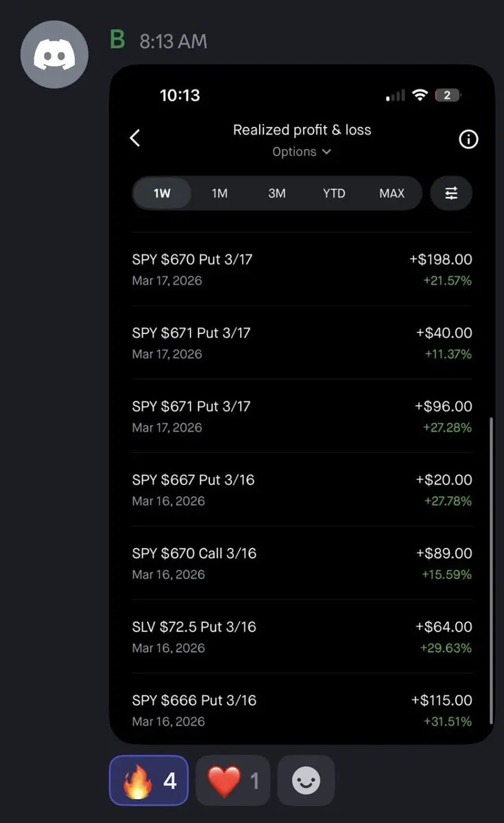Open the info circle icon
Image resolution: width=504 pixels, height=823 pixels.
click(x=468, y=139)
